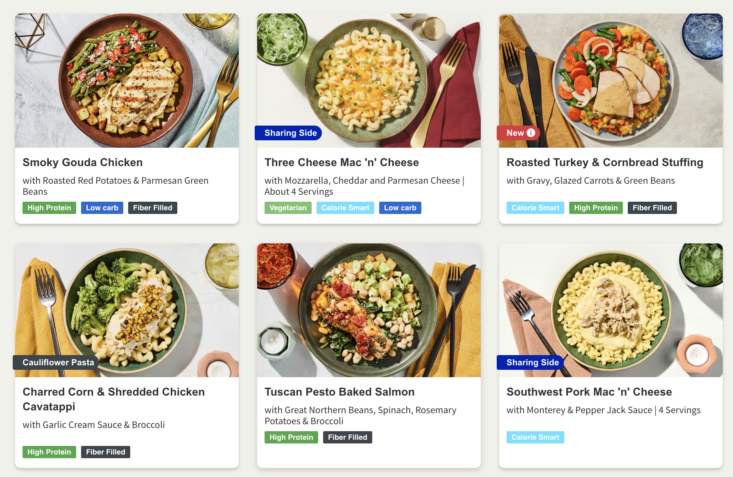Click the Cauliflower Pasta badge
The height and width of the screenshot is (477, 733).
[x=56, y=362]
